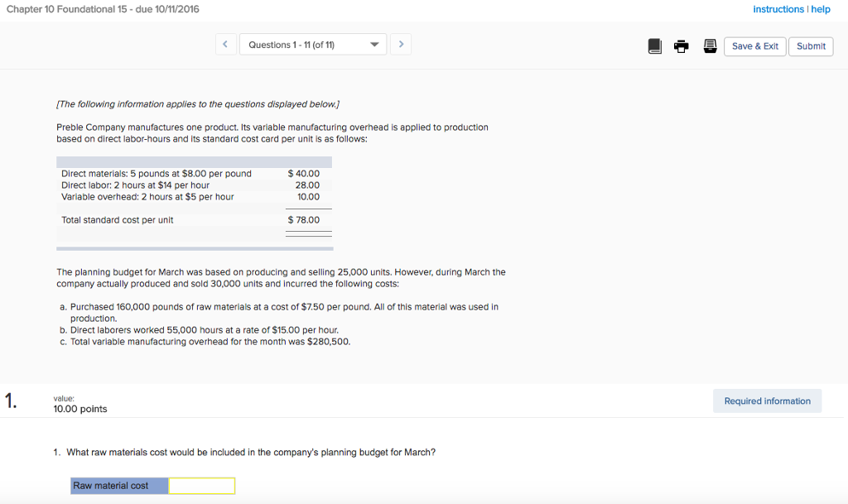
Task: Click the large question number 1
Action: [10, 402]
